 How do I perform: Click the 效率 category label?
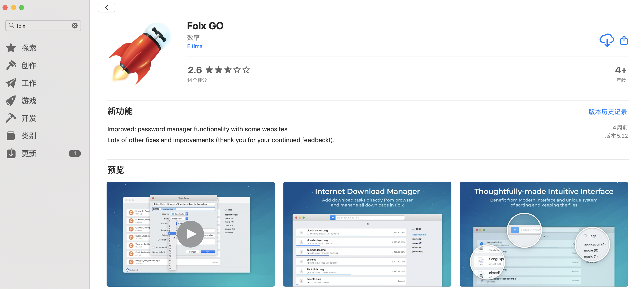pyautogui.click(x=193, y=37)
